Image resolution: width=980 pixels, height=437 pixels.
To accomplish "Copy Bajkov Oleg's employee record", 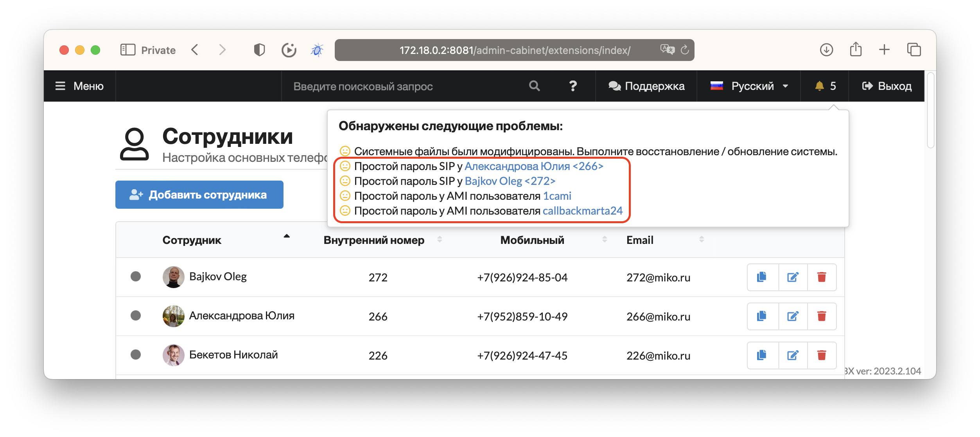I will click(x=761, y=277).
